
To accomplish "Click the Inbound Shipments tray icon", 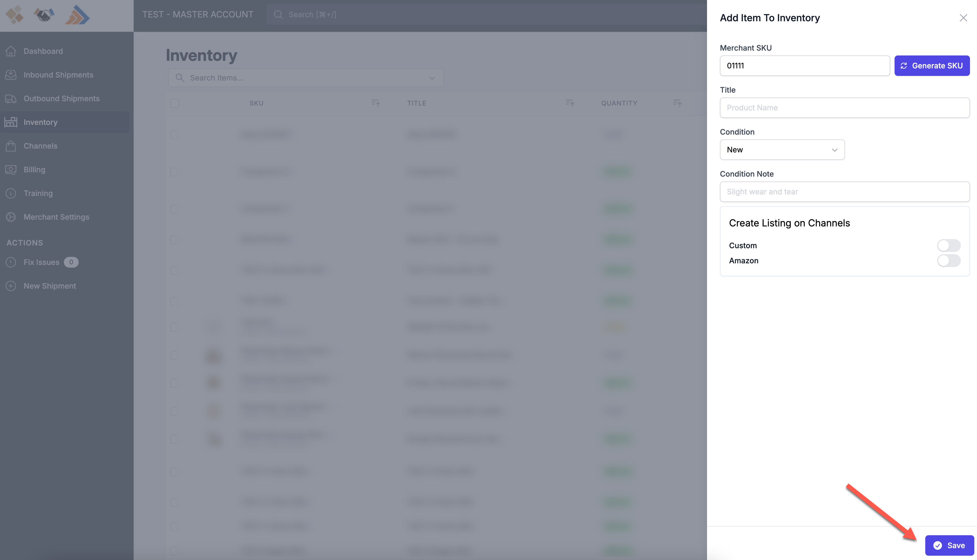I will coord(11,75).
